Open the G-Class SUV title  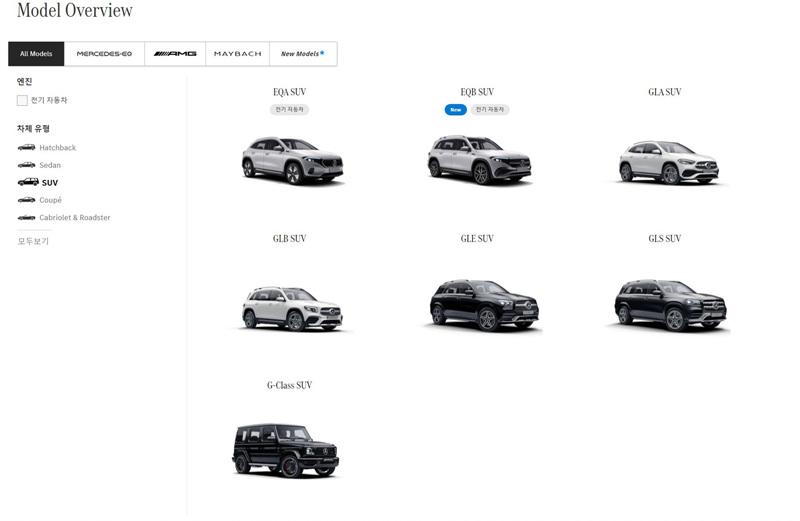(x=289, y=385)
